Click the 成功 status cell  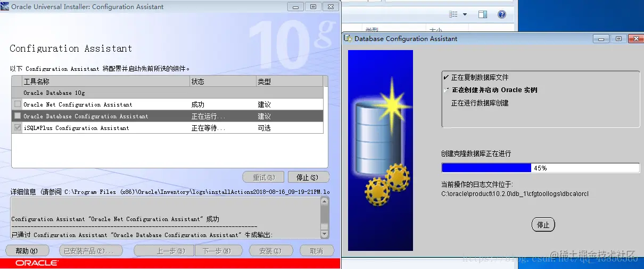click(x=197, y=104)
